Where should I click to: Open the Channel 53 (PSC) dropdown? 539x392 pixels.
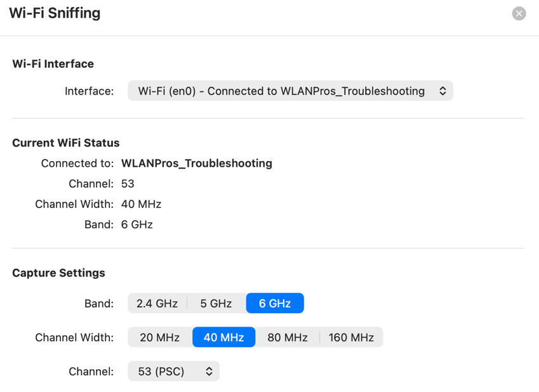173,372
